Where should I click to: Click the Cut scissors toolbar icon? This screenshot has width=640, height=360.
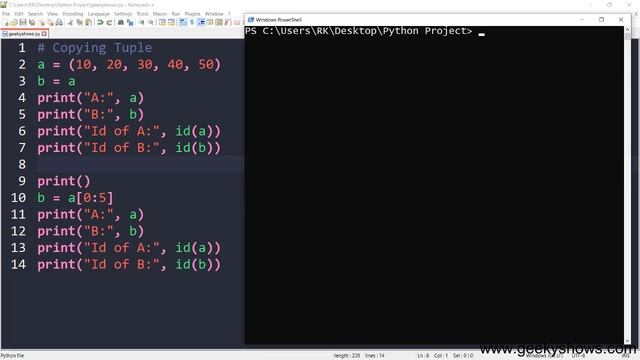(x=70, y=22)
